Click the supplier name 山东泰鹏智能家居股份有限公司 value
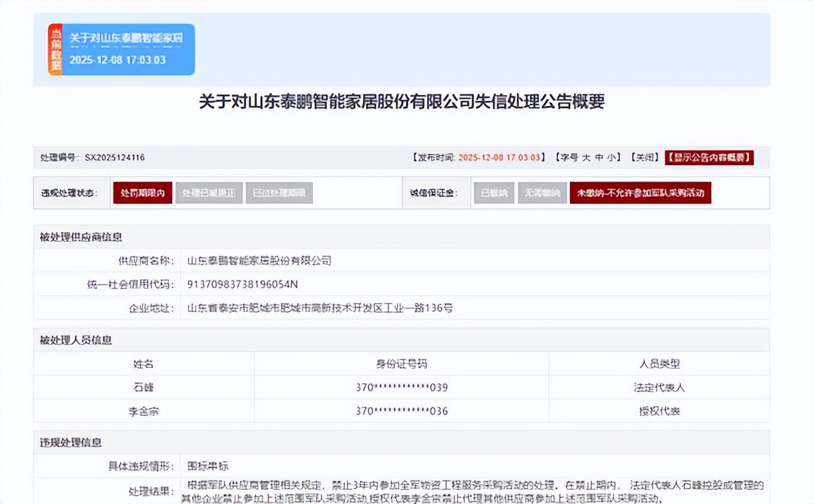Image resolution: width=813 pixels, height=504 pixels. 259,260
